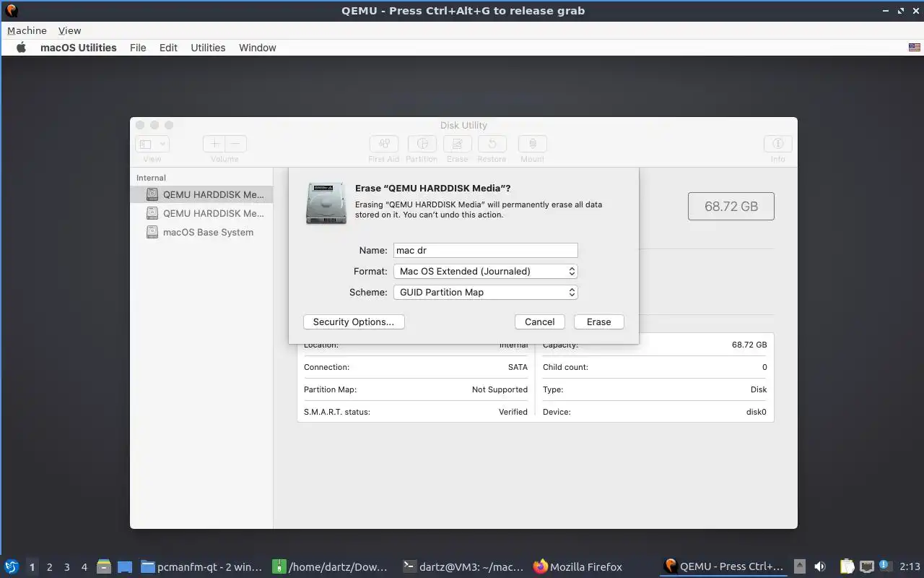The width and height of the screenshot is (924, 578).
Task: Click the Restore toolbar icon
Action: coord(492,144)
